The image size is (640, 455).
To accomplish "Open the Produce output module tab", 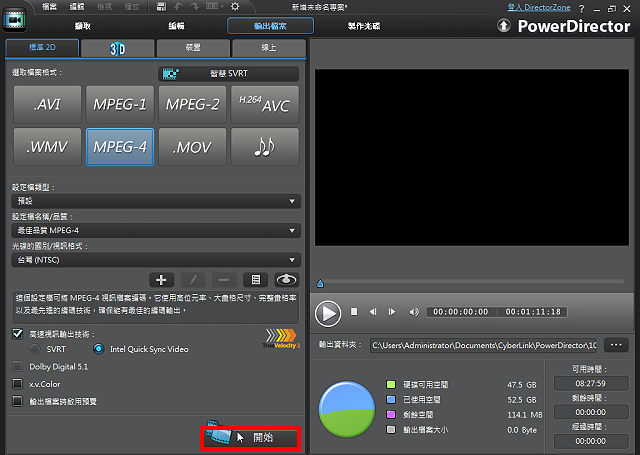I will tap(270, 26).
